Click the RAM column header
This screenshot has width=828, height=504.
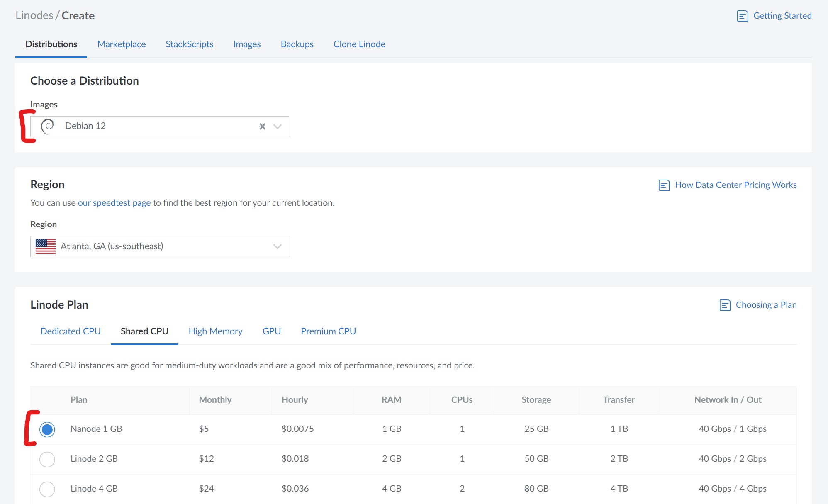click(392, 400)
